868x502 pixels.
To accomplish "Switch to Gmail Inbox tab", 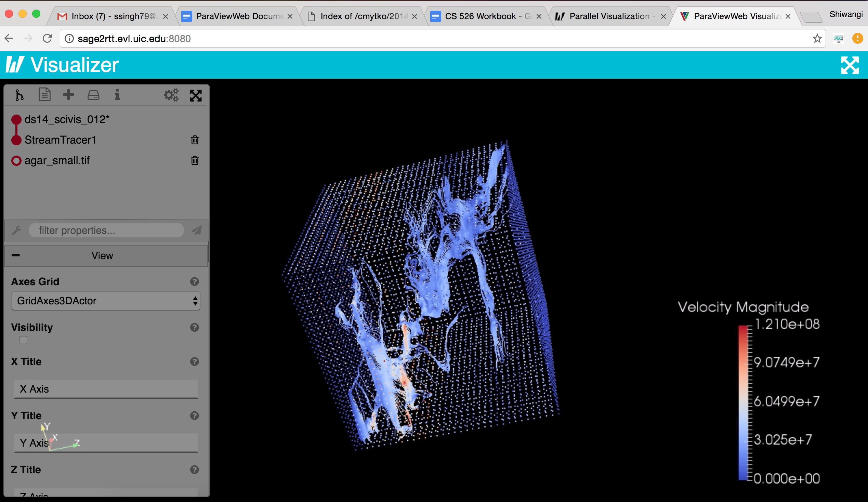I will [112, 16].
